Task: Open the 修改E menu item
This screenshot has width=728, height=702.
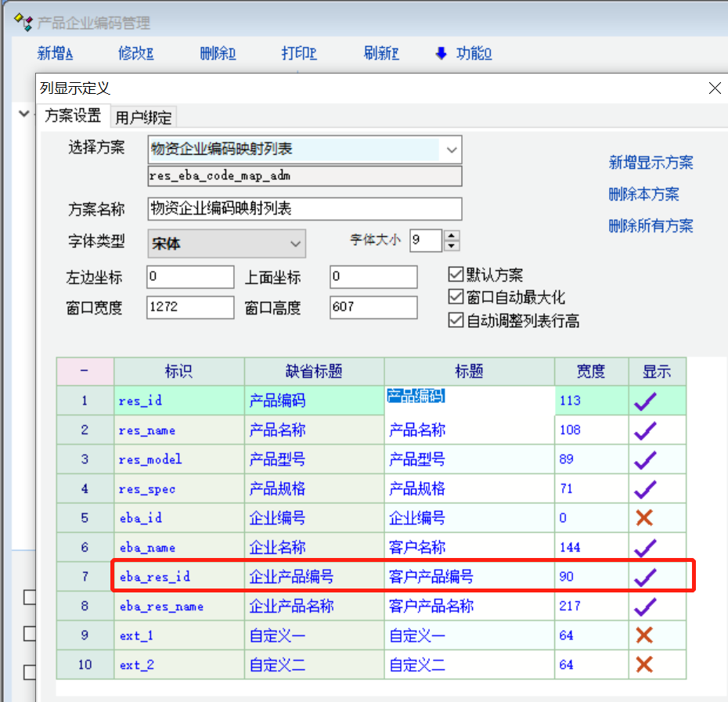Action: pyautogui.click(x=135, y=53)
